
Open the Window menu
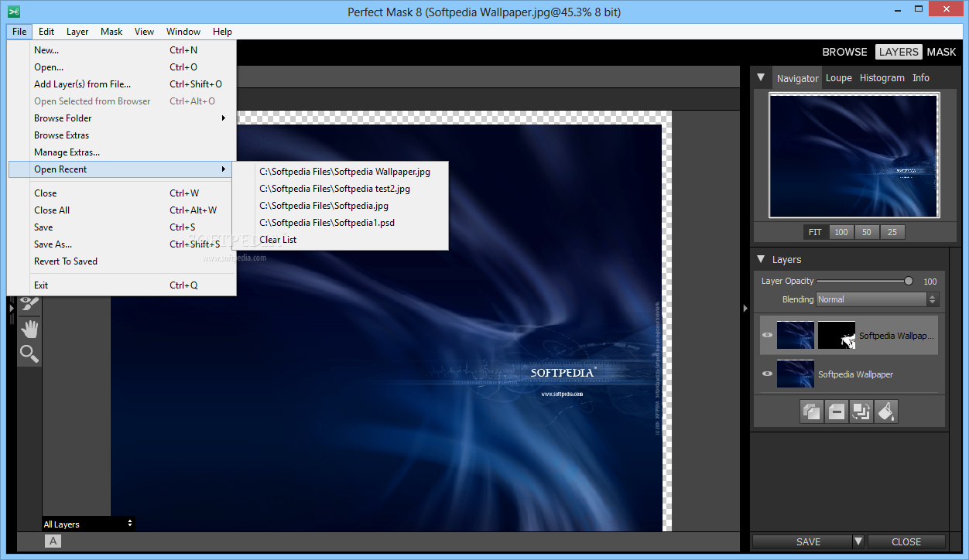[x=183, y=32]
